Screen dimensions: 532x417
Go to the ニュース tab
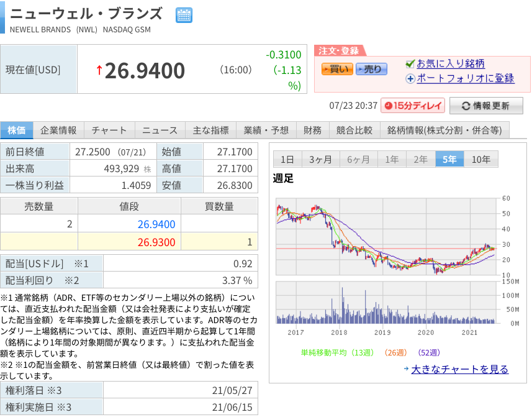pyautogui.click(x=160, y=130)
